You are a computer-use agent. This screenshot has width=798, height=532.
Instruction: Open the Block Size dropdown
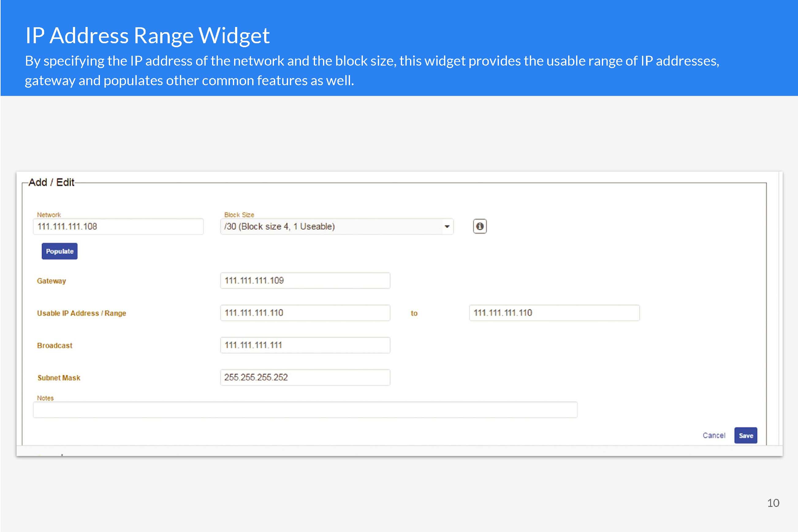pos(336,226)
